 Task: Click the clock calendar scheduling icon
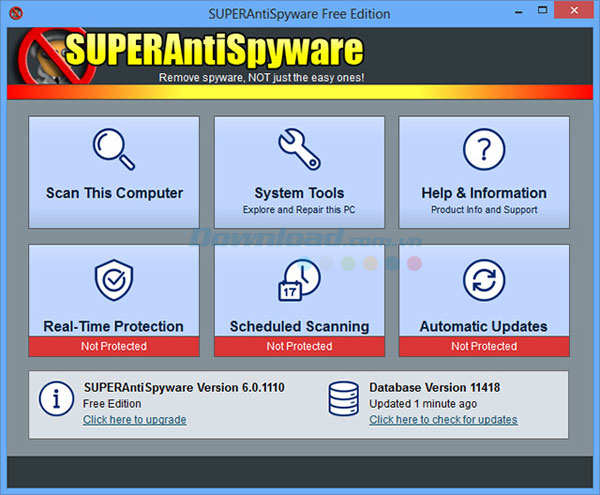pyautogui.click(x=299, y=280)
